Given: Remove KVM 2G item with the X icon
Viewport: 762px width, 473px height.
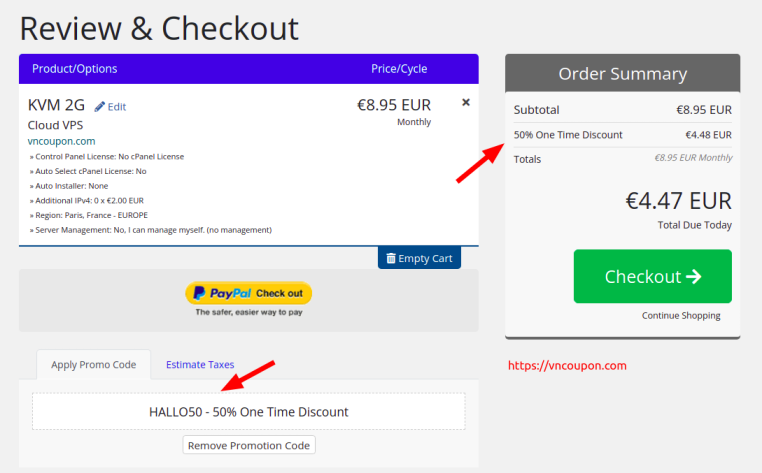Looking at the screenshot, I should point(466,102).
